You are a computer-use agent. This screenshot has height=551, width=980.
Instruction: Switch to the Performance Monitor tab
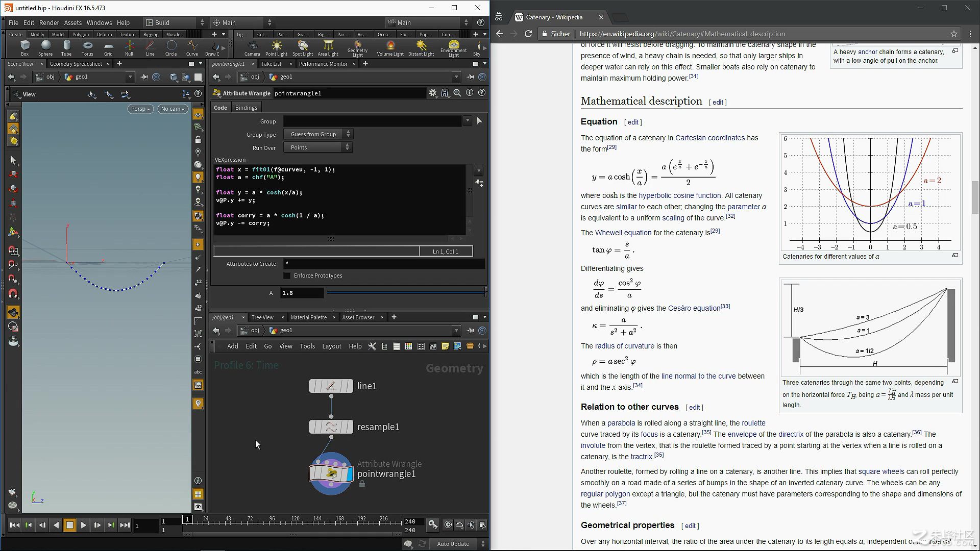click(x=323, y=64)
